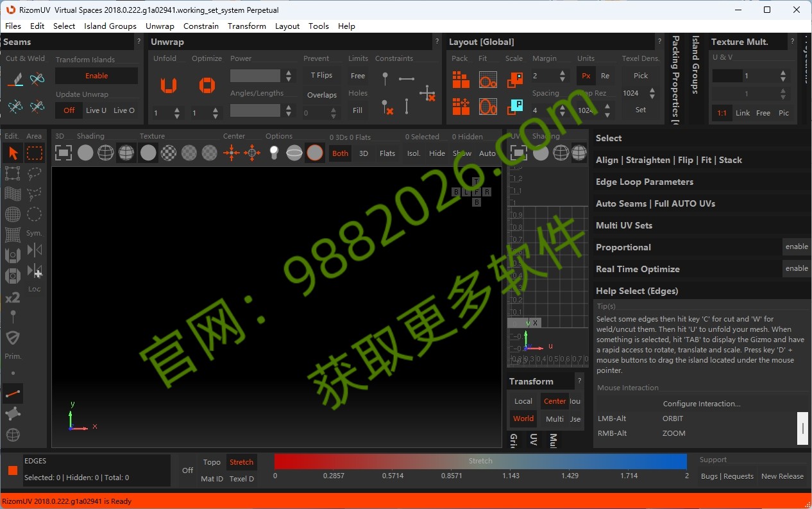Enable Real Time Optimize
The image size is (812, 509).
797,268
